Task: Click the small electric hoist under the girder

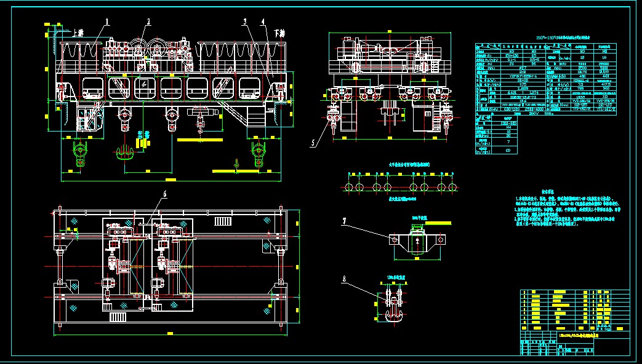Action: (201, 113)
